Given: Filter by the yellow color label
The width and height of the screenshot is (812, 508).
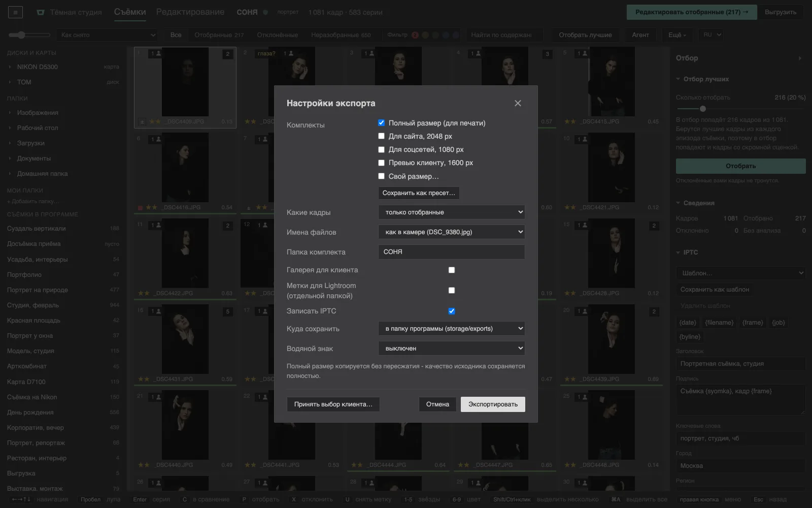Looking at the screenshot, I should tap(425, 35).
